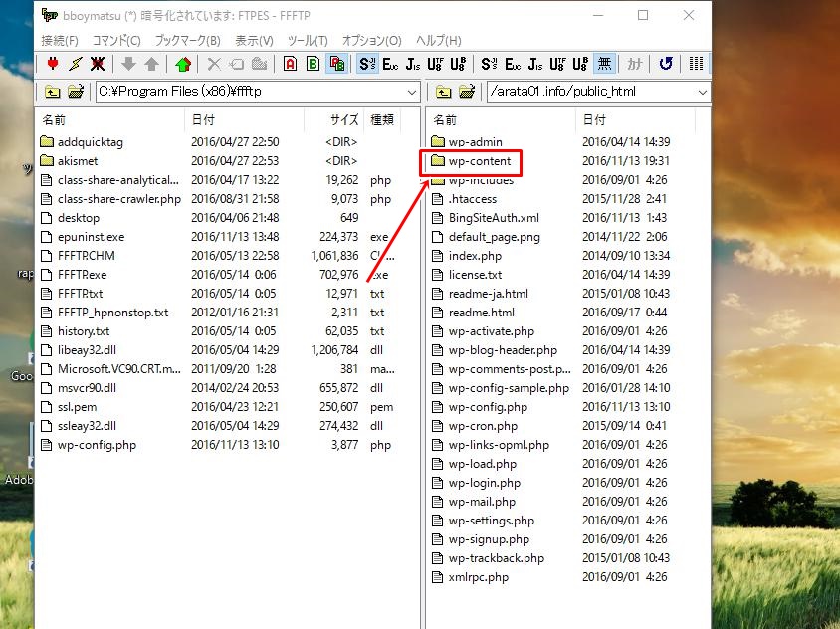This screenshot has height=629, width=840.
Task: Enable Binary transfer mode (green B icon)
Action: coord(313,64)
